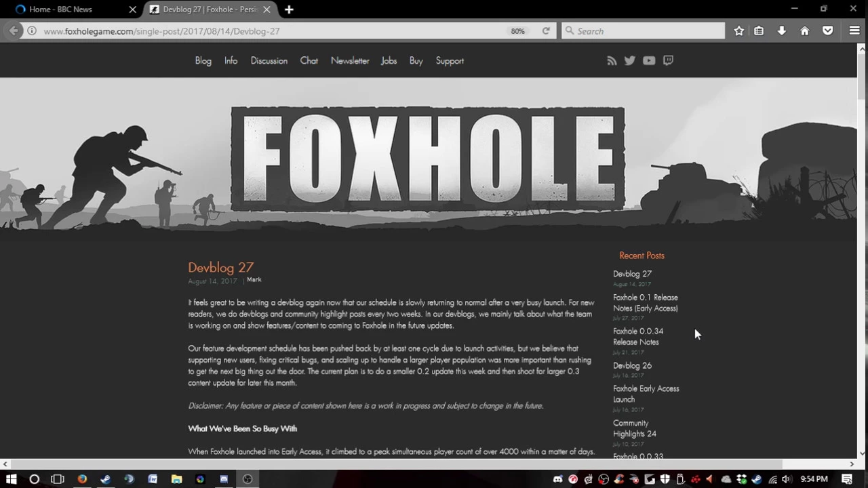Image resolution: width=868 pixels, height=488 pixels.
Task: Reload the page with the refresh icon
Action: [x=545, y=30]
